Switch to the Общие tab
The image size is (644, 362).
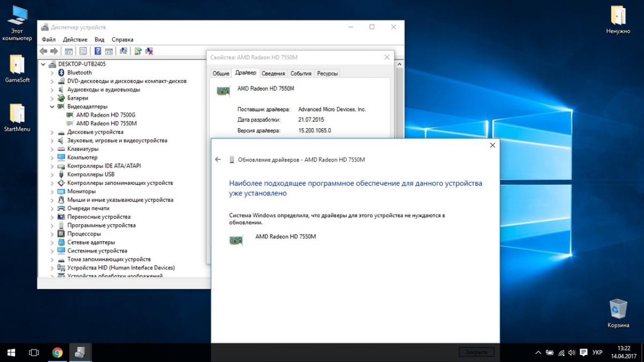click(221, 73)
